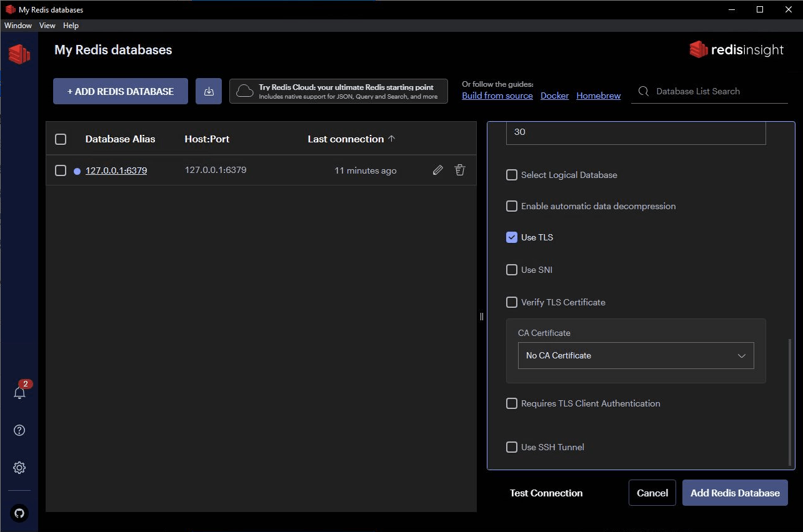
Task: Click the panel resize handle
Action: pyautogui.click(x=482, y=317)
